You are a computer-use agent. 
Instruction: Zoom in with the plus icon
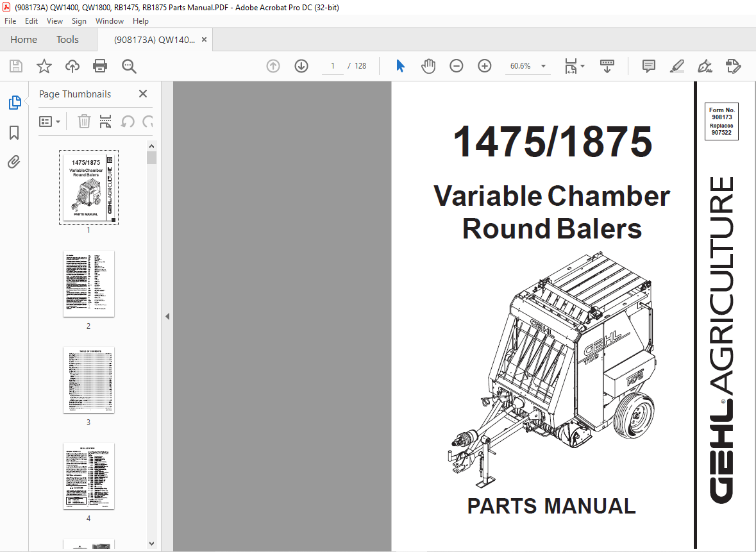[x=485, y=66]
